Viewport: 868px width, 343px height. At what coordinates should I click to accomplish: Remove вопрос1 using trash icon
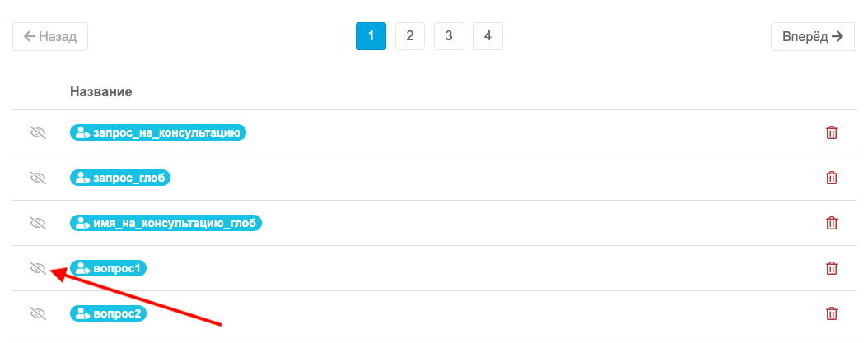(831, 269)
